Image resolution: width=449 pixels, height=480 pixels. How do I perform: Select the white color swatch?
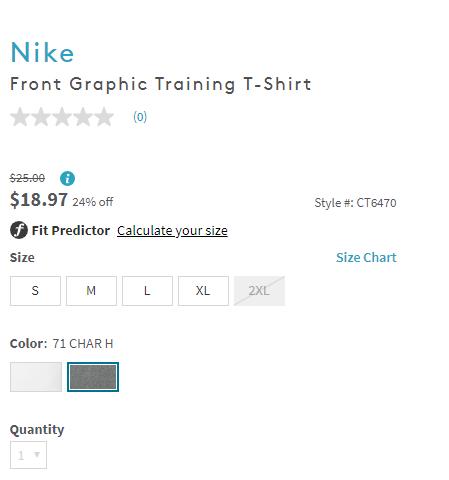(36, 377)
